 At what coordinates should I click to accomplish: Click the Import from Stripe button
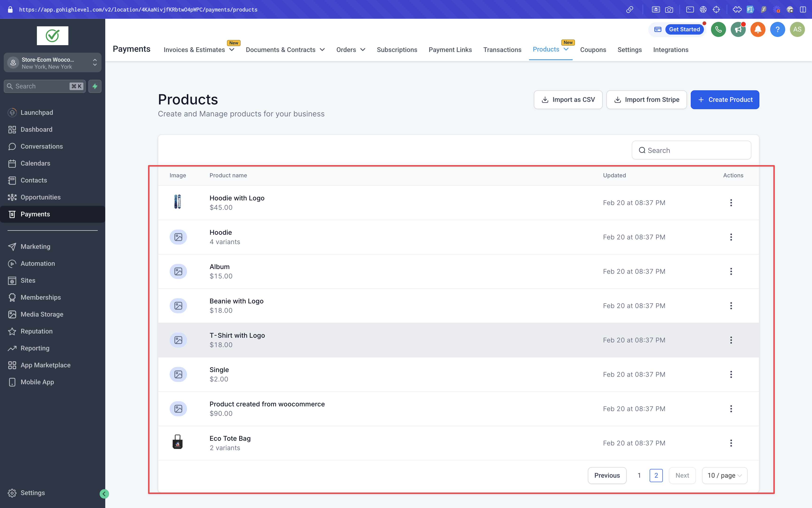pyautogui.click(x=647, y=100)
